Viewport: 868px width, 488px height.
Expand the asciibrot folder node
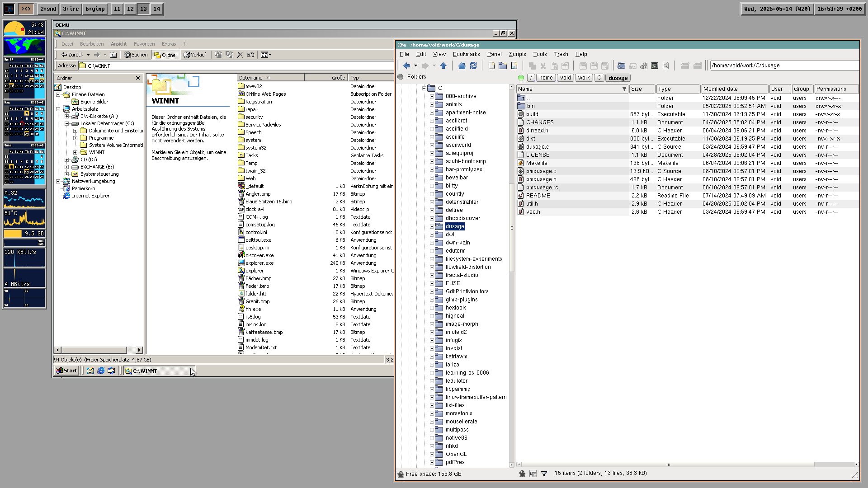click(432, 121)
